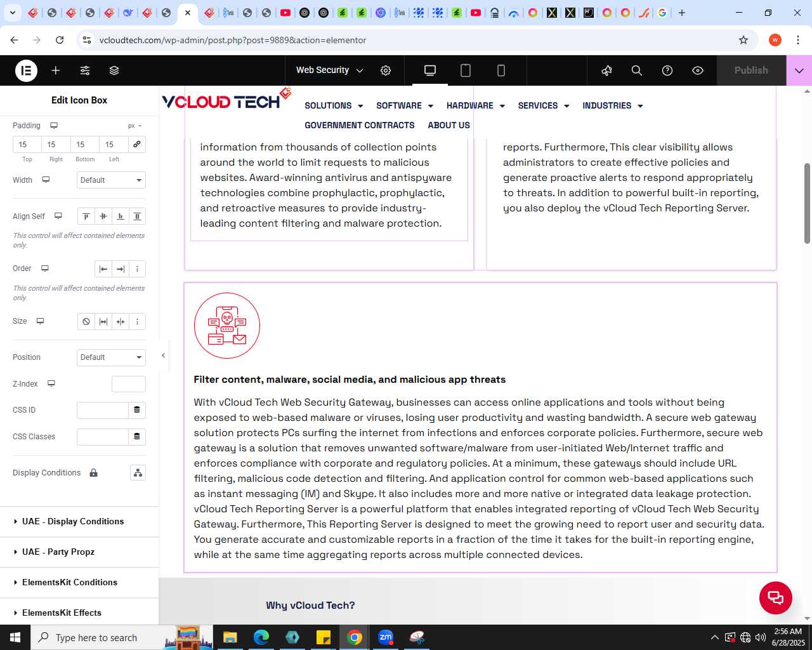Change responsive device for Padding
812x650 pixels.
[54, 126]
